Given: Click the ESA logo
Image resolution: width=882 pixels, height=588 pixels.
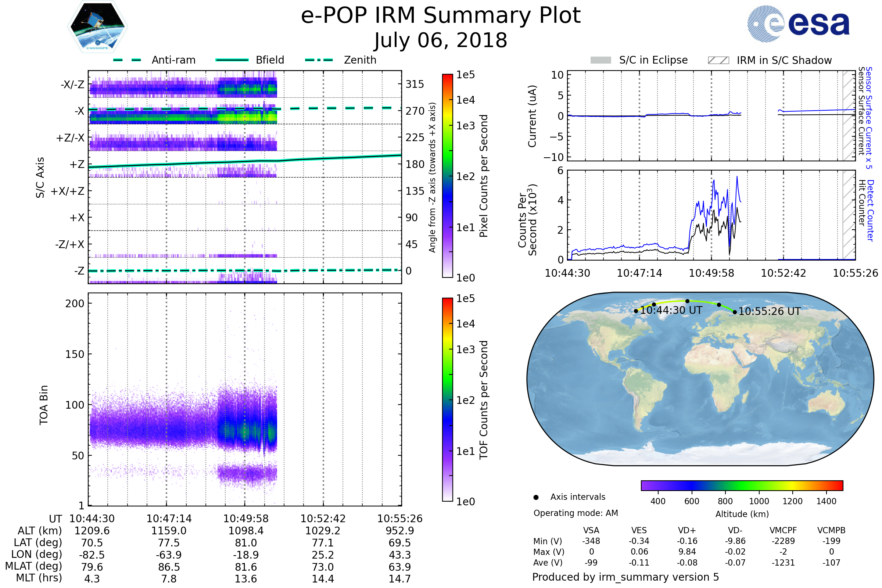Looking at the screenshot, I should click(798, 23).
